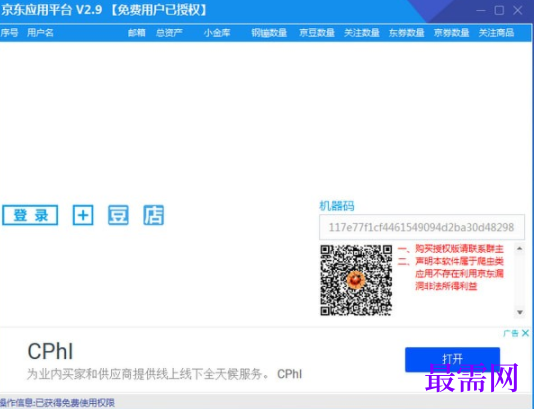Click the 邮箱 column header
This screenshot has height=409, width=537.
137,33
